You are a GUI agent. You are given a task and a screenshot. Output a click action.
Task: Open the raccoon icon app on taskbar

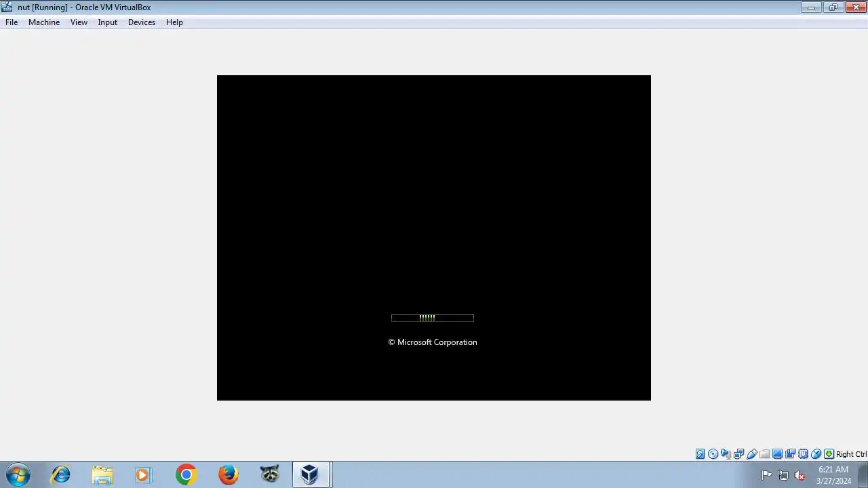(x=269, y=474)
